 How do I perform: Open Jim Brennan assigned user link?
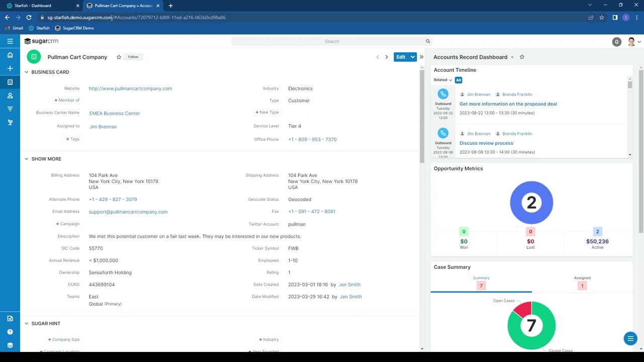point(103,127)
